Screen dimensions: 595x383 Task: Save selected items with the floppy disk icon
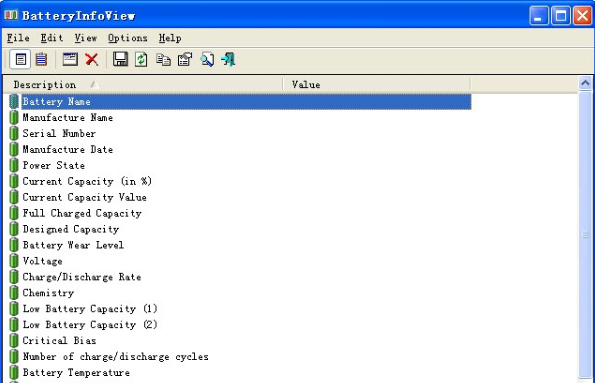120,60
